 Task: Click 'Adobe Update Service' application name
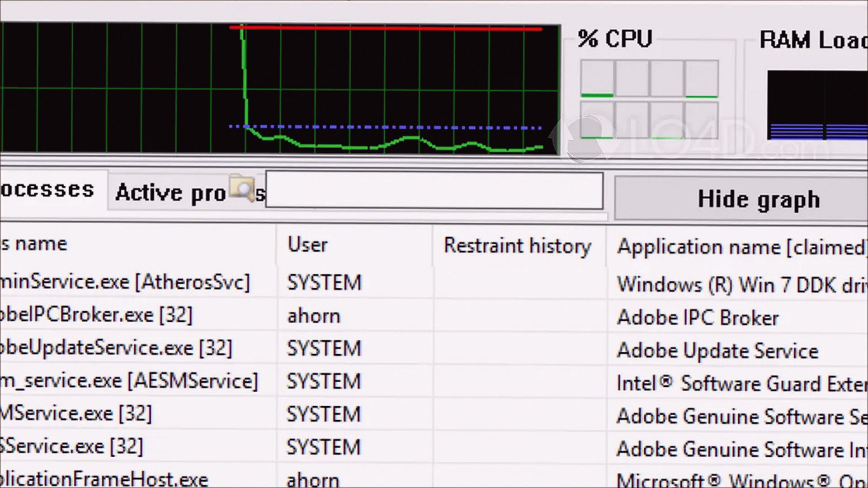click(718, 351)
